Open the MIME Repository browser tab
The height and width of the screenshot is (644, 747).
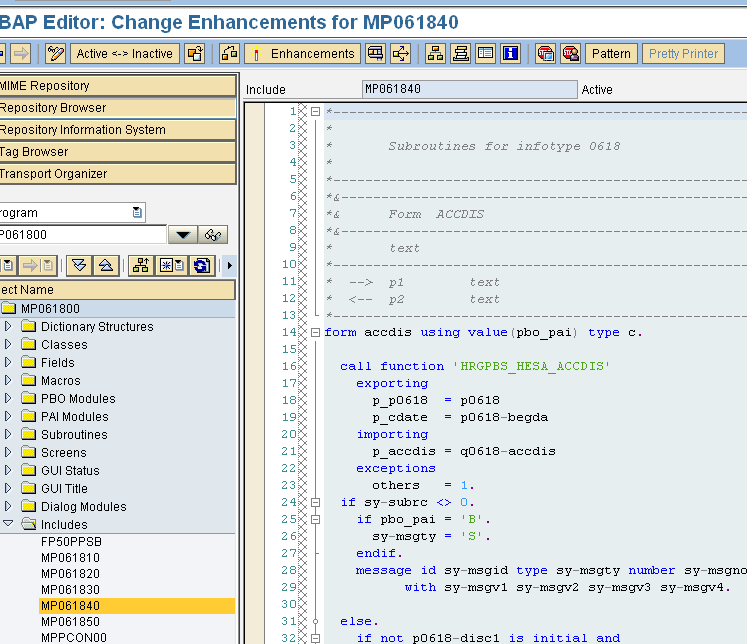[117, 86]
